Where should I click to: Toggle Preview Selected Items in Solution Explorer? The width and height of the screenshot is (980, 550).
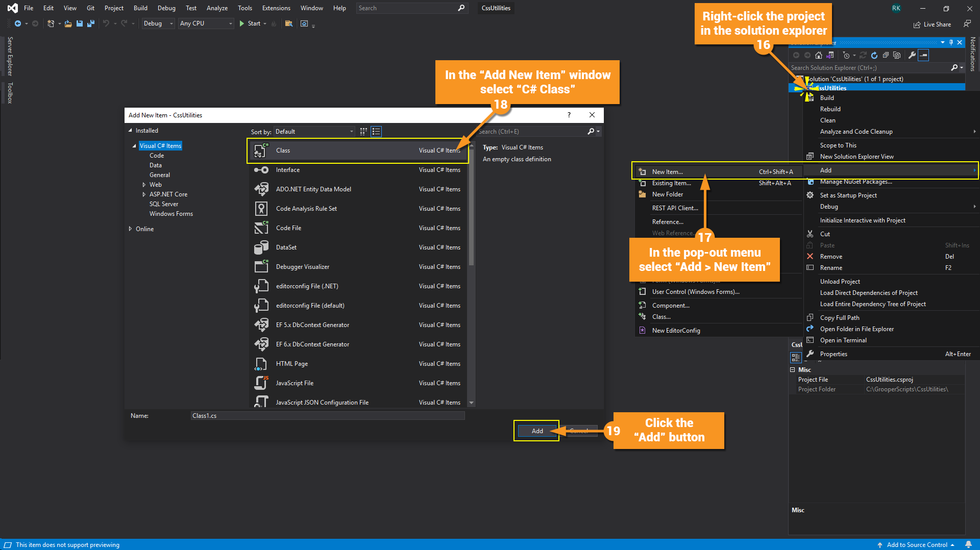coord(923,55)
